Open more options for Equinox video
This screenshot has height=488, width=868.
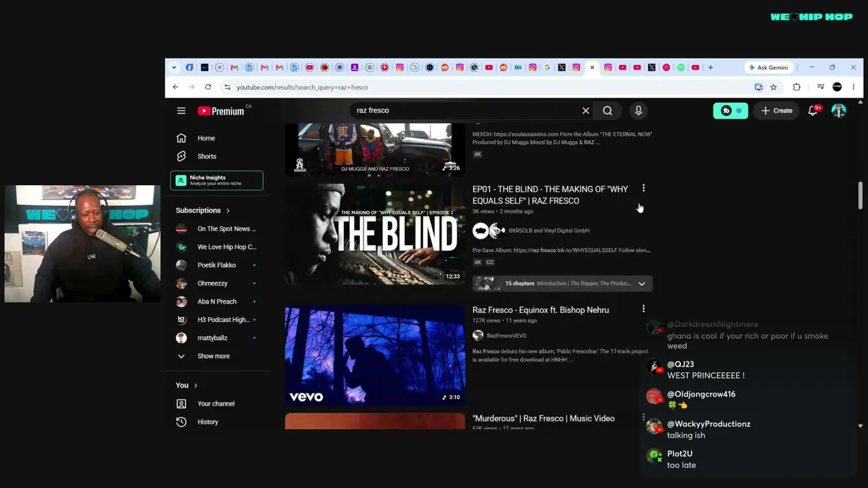(x=644, y=309)
